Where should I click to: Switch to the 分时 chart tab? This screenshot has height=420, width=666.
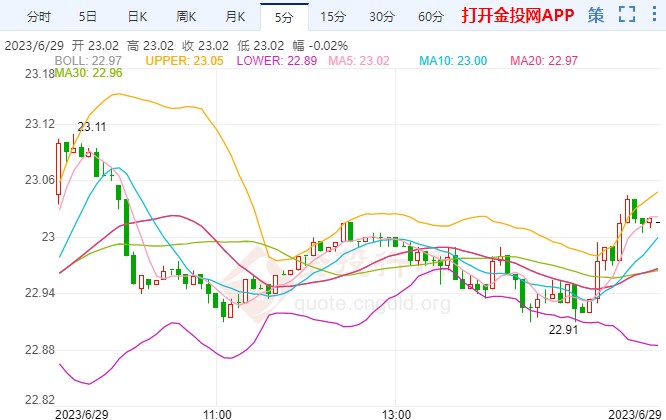[x=39, y=17]
